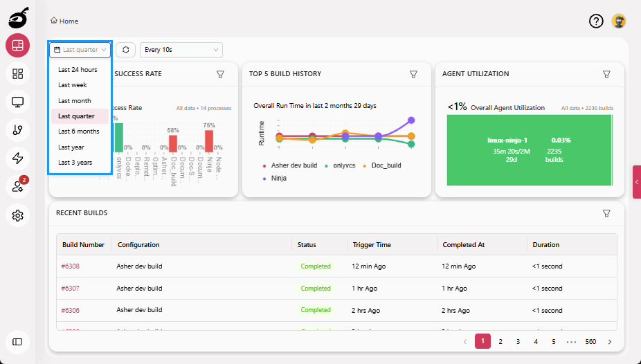Go to page 4 of builds
641x364 pixels.
536,342
